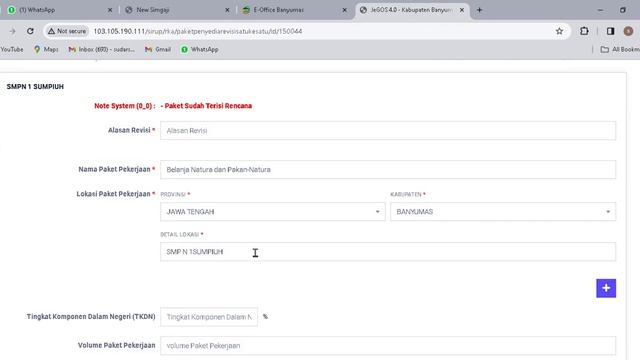Viewport: 640px width, 360px height.
Task: Open the WhatsApp bookmark
Action: pyautogui.click(x=200, y=49)
